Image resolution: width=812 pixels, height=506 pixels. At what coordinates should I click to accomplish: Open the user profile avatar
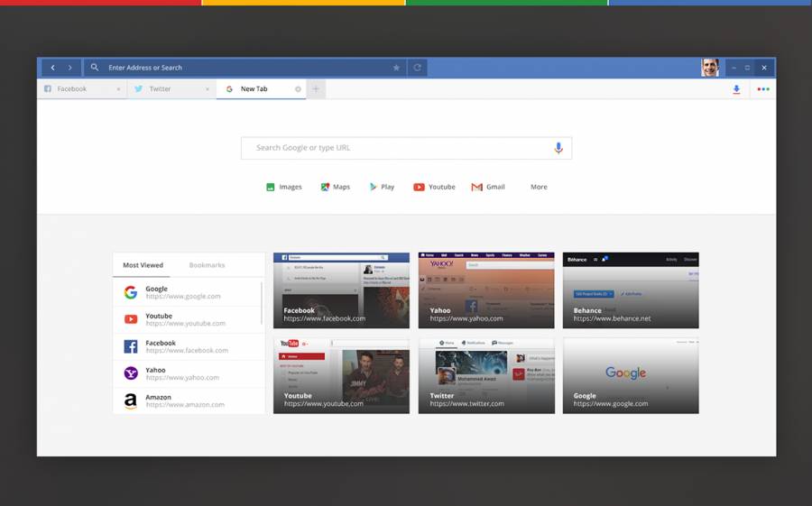point(710,68)
